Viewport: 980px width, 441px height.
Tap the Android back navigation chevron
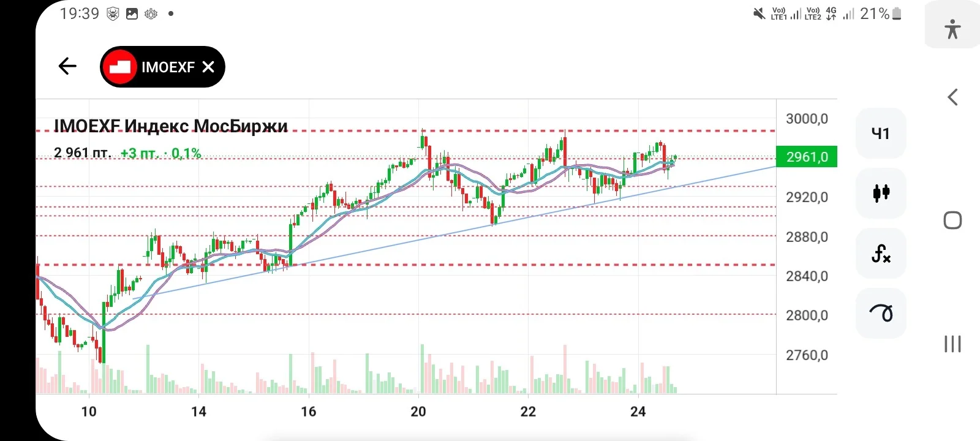[x=952, y=97]
